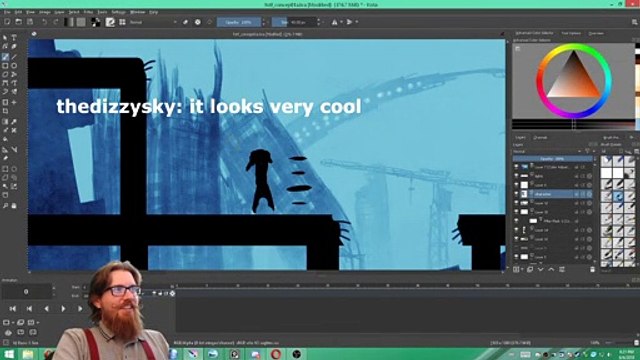Select the Line tool
Viewport: 640px width, 360px height.
coord(14,57)
